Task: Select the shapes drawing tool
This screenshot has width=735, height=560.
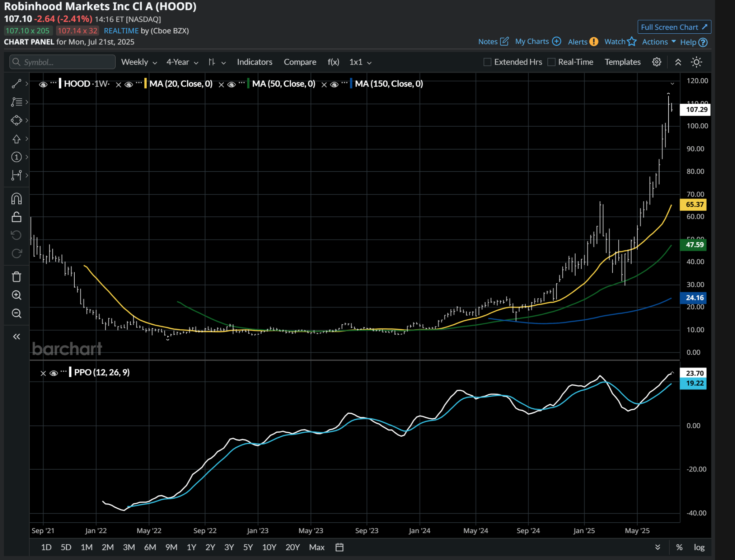Action: [x=17, y=120]
